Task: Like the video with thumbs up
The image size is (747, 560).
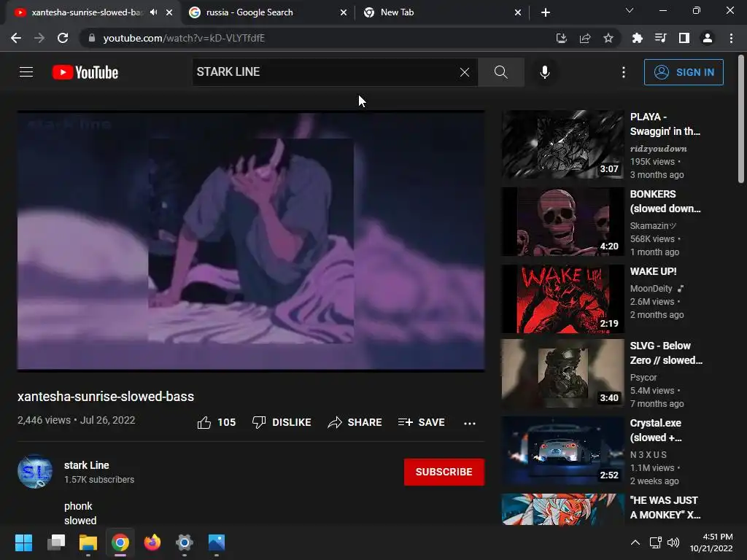Action: click(x=216, y=422)
